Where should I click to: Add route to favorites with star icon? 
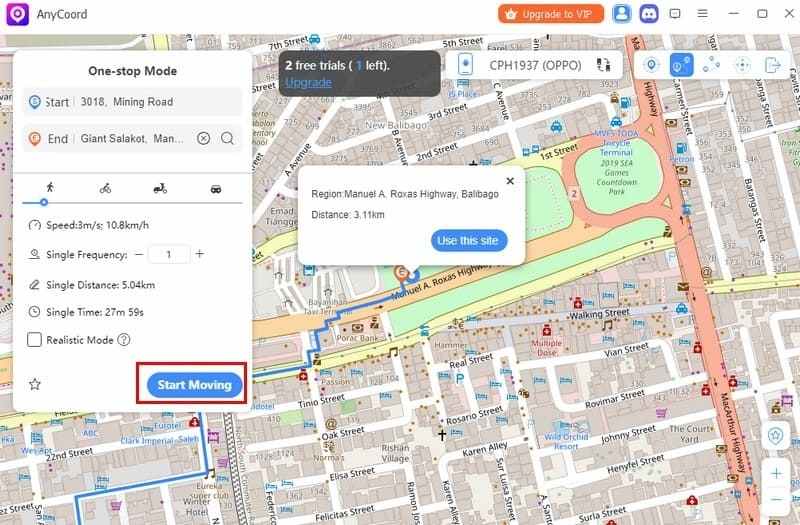pyautogui.click(x=35, y=384)
